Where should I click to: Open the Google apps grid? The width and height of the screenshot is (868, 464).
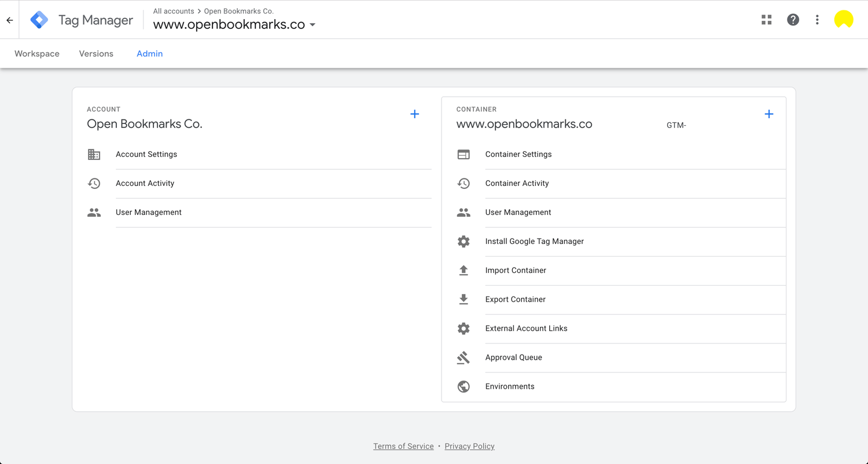[767, 20]
